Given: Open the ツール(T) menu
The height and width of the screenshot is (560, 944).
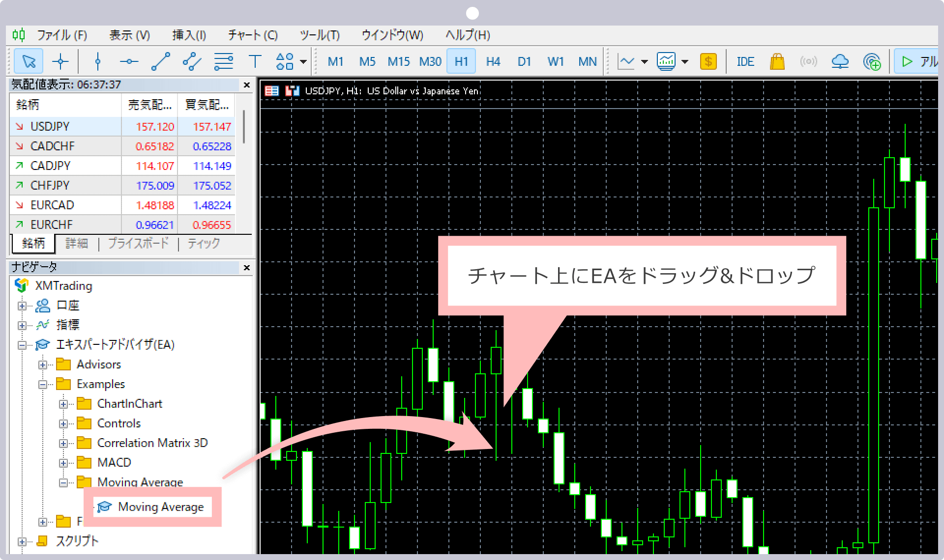Looking at the screenshot, I should pos(320,35).
